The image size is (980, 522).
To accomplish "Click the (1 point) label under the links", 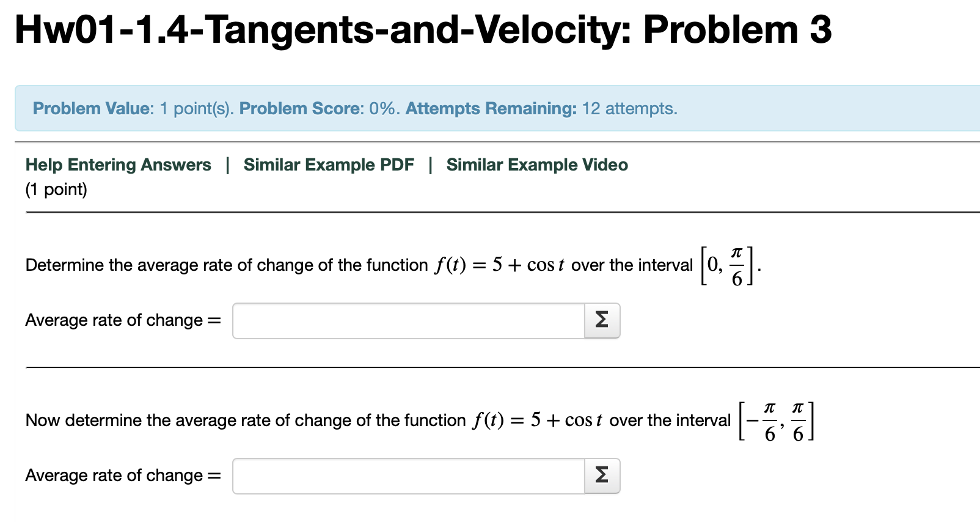I will point(56,189).
